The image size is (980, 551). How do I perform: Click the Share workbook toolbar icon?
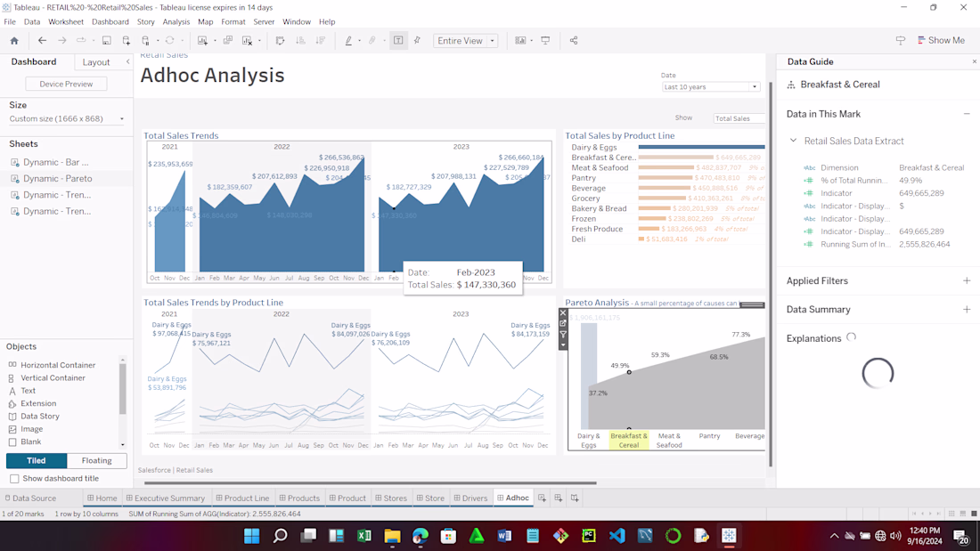point(574,41)
